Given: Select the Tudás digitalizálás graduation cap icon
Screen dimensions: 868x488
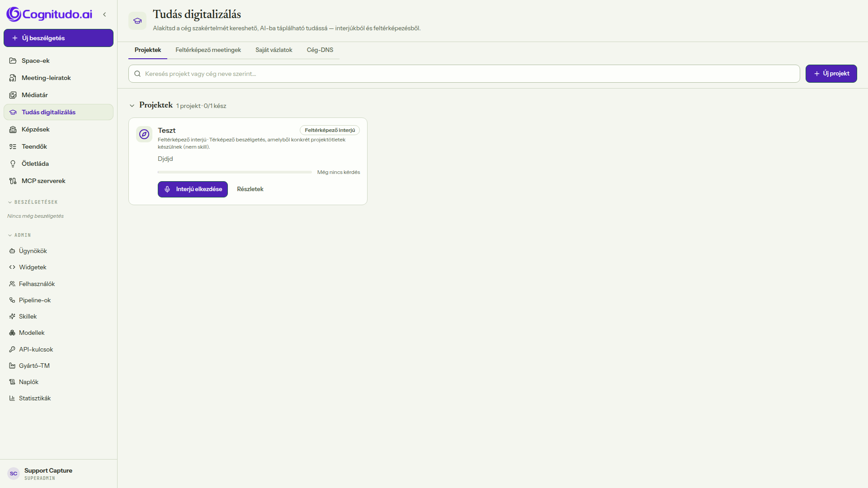Looking at the screenshot, I should tap(13, 112).
